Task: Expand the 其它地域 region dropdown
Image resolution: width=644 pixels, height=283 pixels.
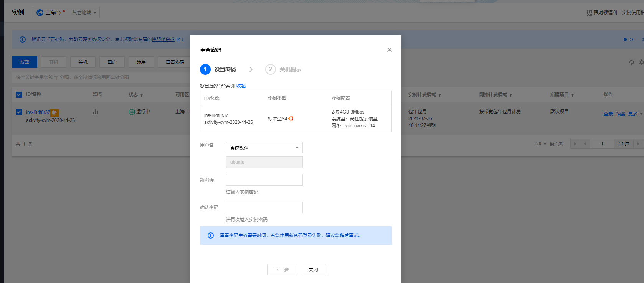Action: [x=84, y=13]
